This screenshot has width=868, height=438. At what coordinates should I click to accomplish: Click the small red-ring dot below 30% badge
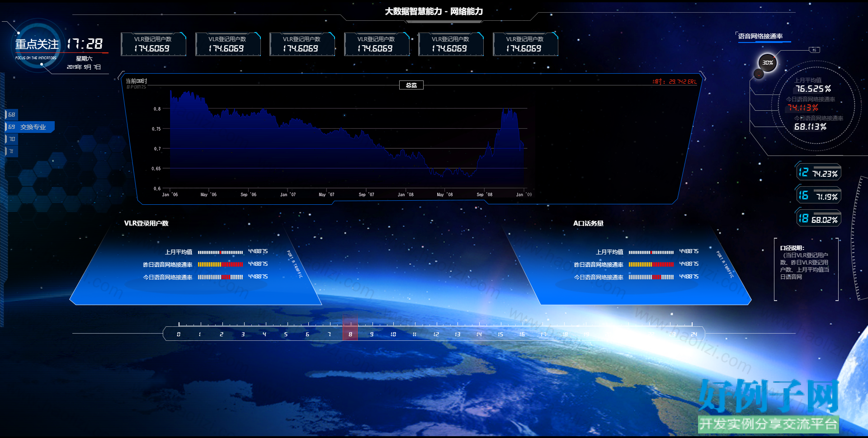(x=759, y=74)
